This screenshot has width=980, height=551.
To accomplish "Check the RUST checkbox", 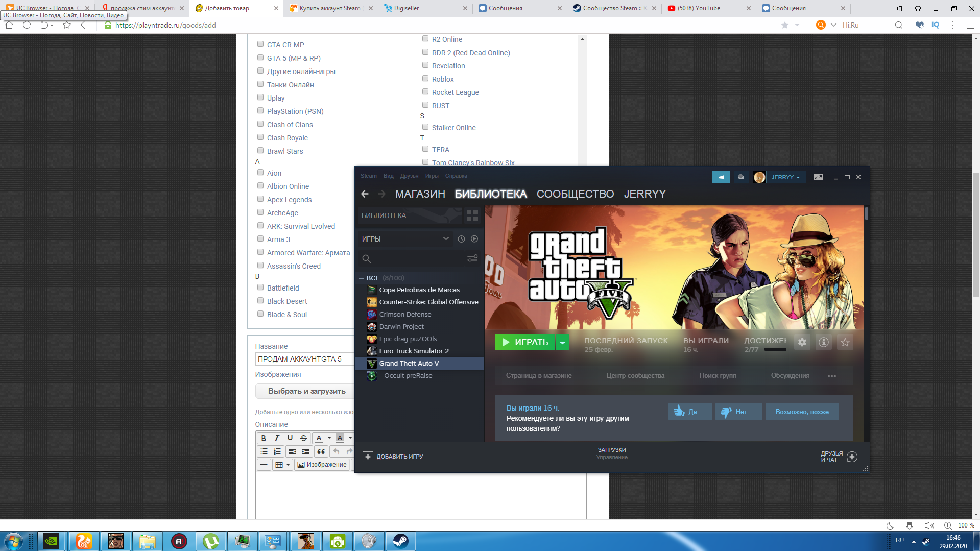I will pyautogui.click(x=425, y=105).
